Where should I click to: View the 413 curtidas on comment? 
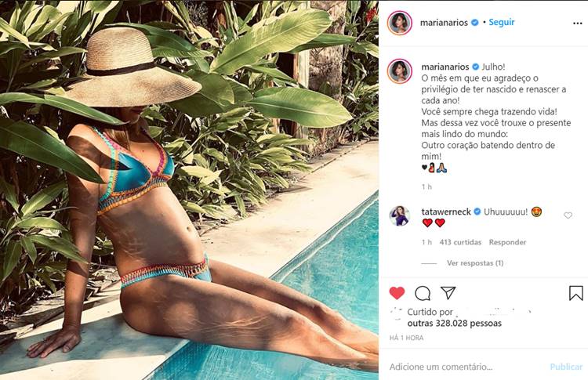(x=460, y=242)
